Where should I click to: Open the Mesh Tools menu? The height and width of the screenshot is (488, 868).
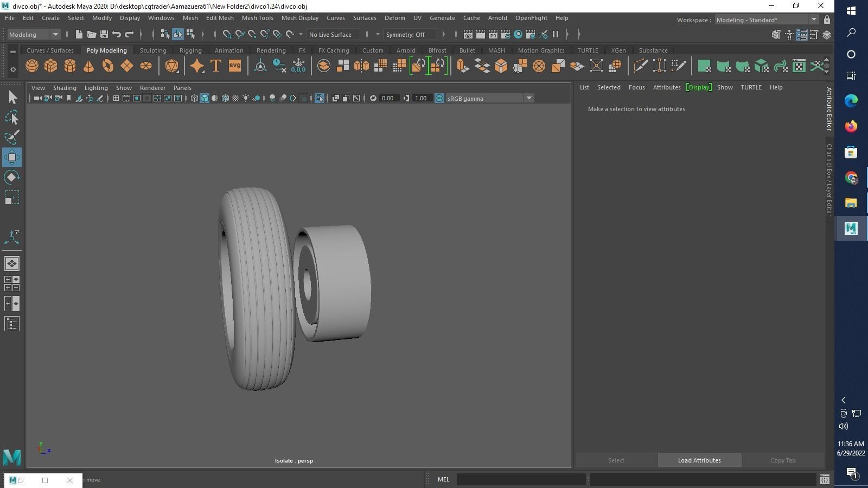point(257,18)
